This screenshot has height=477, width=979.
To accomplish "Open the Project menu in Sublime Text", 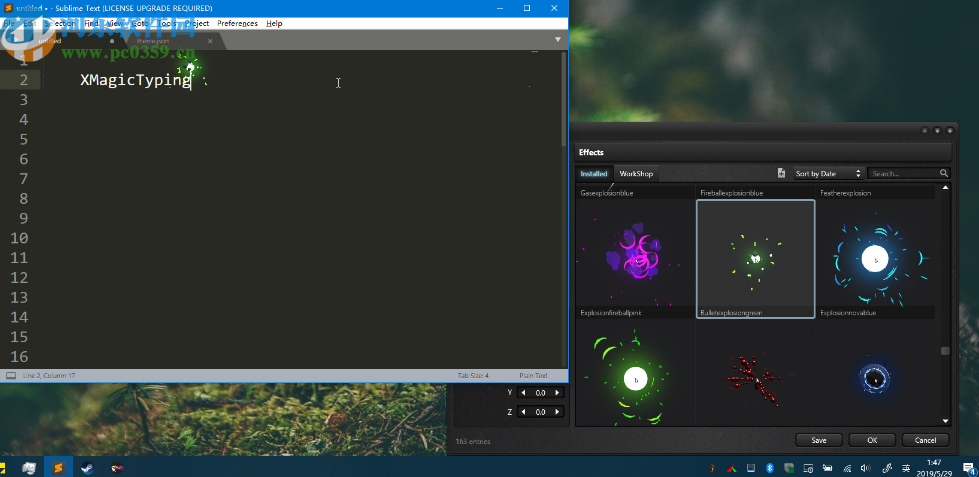I will pyautogui.click(x=197, y=23).
